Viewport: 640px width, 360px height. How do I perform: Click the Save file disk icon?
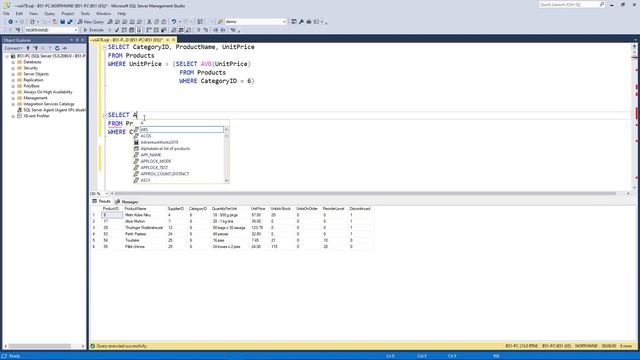[x=62, y=22]
